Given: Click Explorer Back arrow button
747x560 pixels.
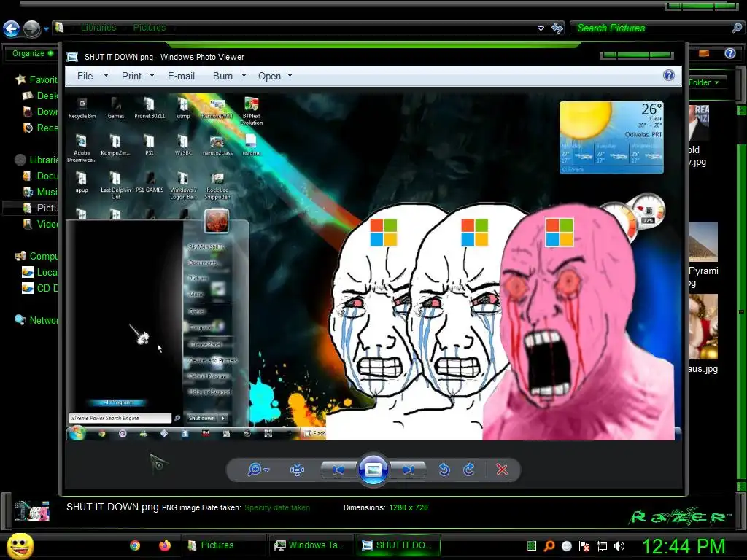Looking at the screenshot, I should pyautogui.click(x=12, y=28).
